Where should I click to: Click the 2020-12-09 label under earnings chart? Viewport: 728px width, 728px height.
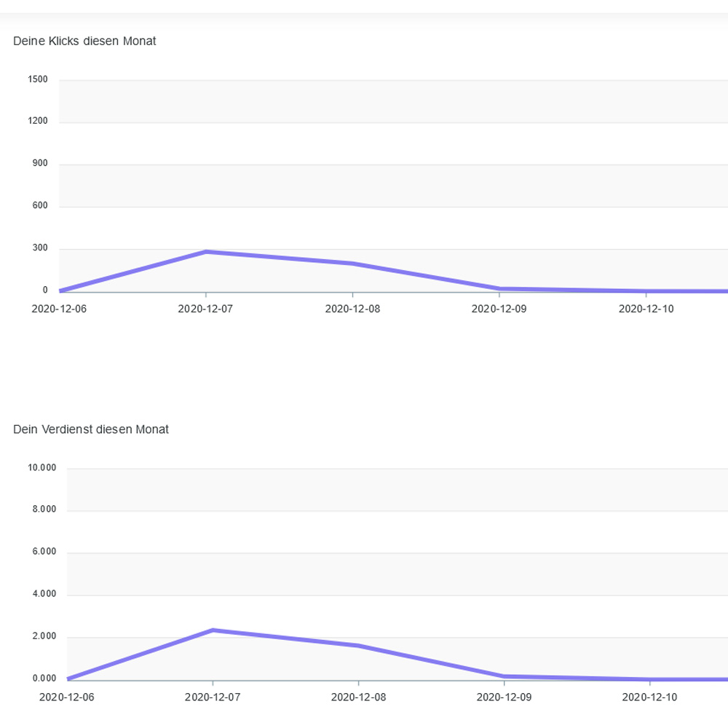505,697
